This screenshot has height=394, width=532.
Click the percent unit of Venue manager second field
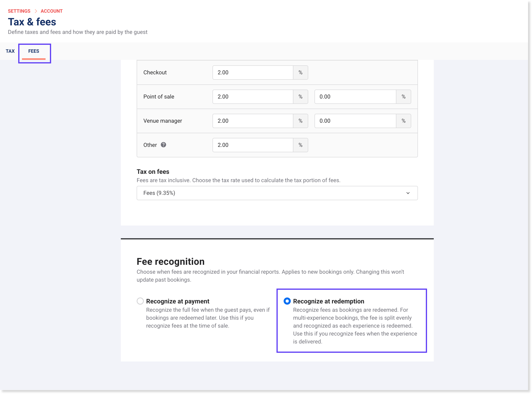(403, 121)
